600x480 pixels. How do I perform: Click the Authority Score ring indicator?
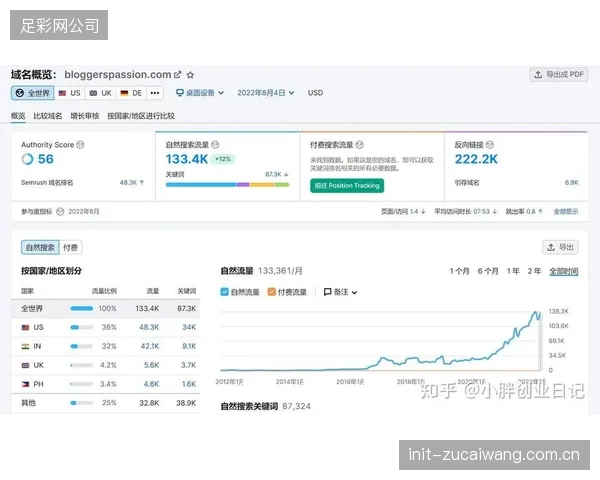pyautogui.click(x=27, y=159)
